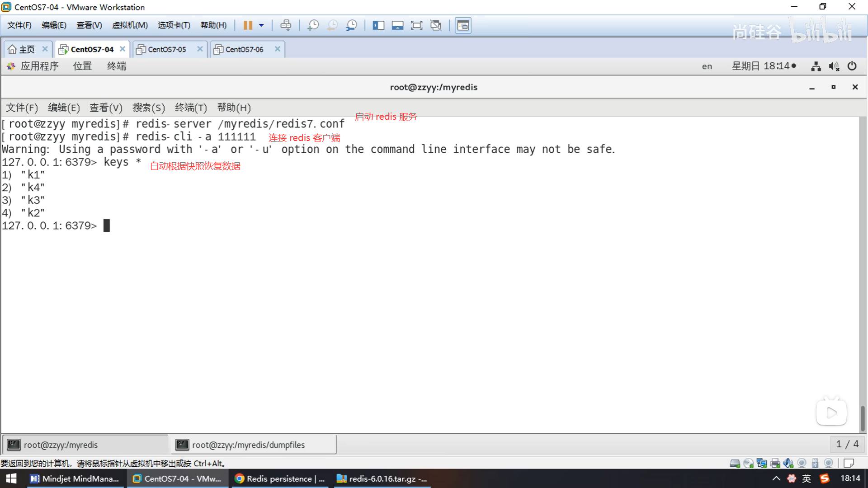
Task: Expand the 应用程序 applications menu
Action: pos(39,66)
